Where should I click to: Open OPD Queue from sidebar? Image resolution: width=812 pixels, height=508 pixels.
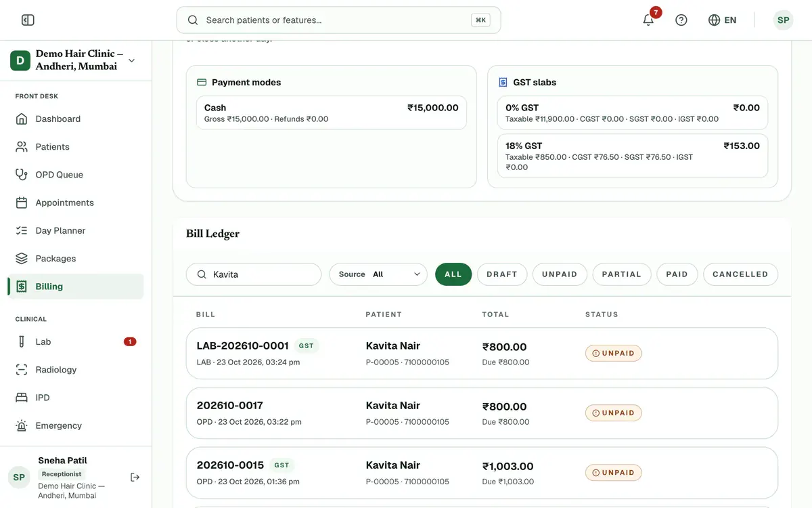[76, 175]
